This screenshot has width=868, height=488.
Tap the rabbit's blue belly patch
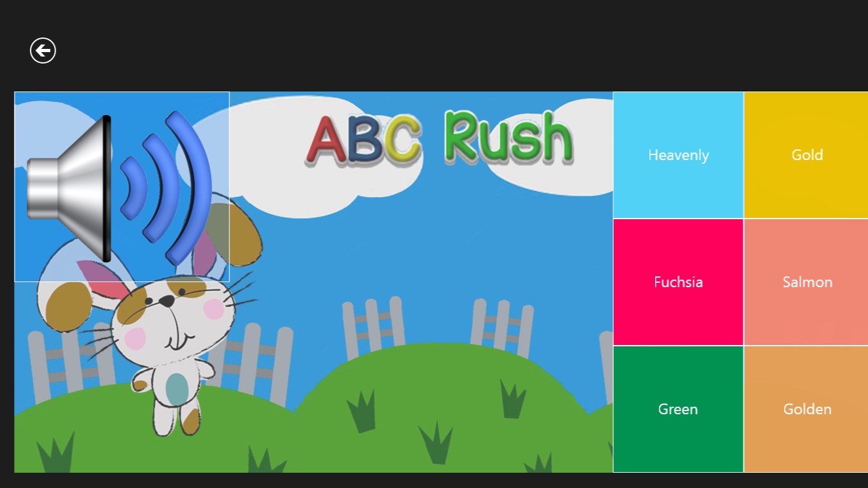(177, 386)
